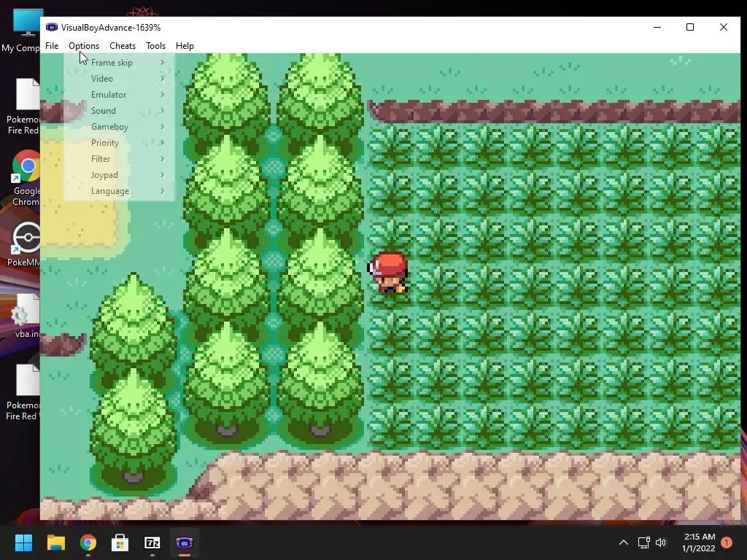Open File Explorer from taskbar
Image resolution: width=747 pixels, height=560 pixels.
click(x=55, y=542)
